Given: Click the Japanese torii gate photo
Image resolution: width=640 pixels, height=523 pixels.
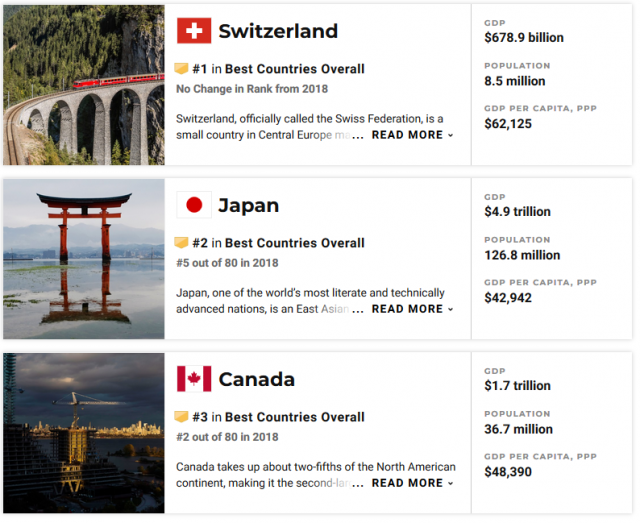Looking at the screenshot, I should pyautogui.click(x=84, y=259).
